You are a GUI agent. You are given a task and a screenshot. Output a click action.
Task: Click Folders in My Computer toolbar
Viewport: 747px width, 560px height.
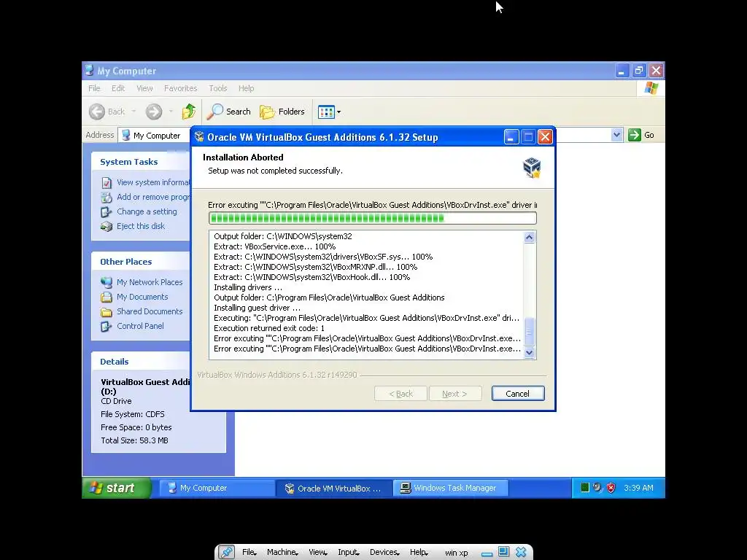(282, 112)
